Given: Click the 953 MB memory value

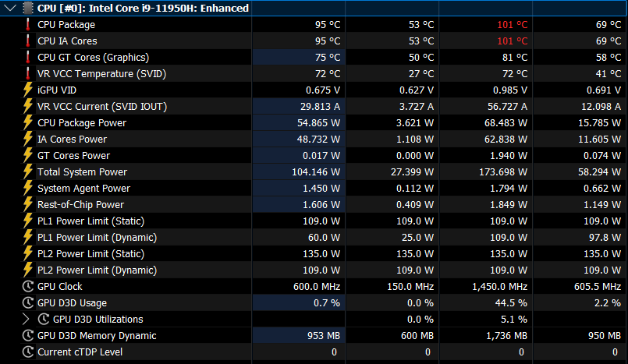Looking at the screenshot, I should pyautogui.click(x=324, y=336).
